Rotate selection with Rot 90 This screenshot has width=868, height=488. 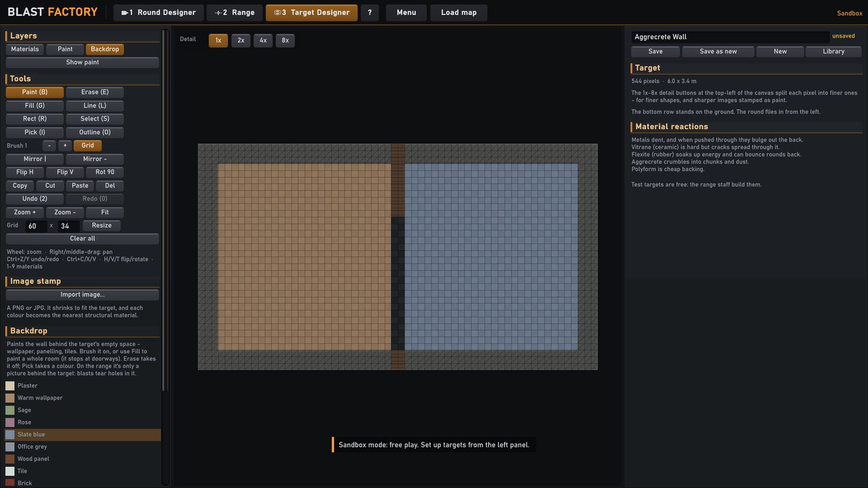(105, 172)
